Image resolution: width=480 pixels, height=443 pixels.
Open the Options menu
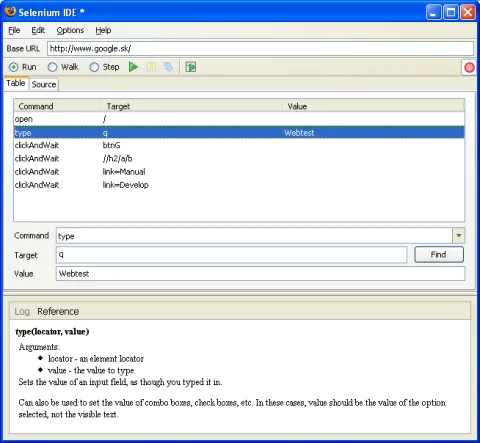tap(70, 30)
